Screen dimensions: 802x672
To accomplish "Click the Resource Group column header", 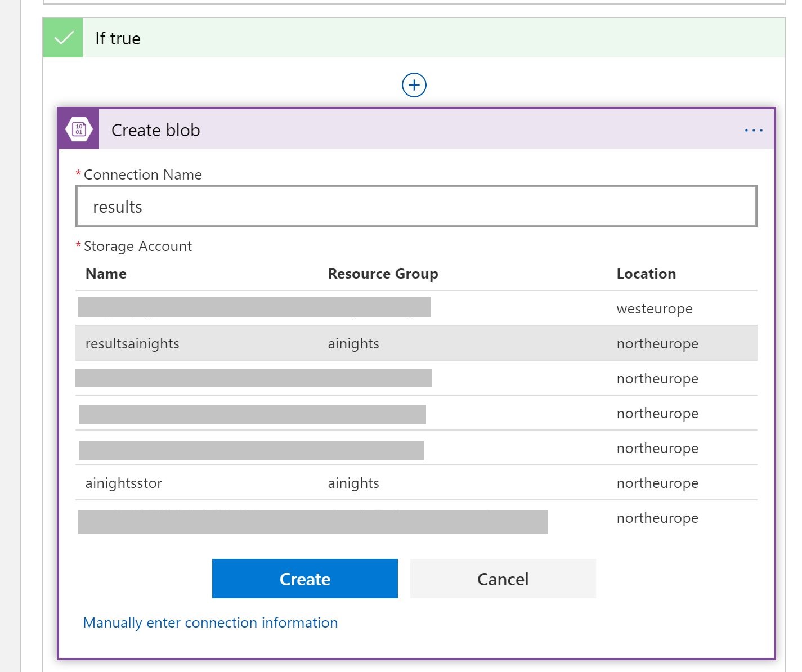I will [x=383, y=274].
